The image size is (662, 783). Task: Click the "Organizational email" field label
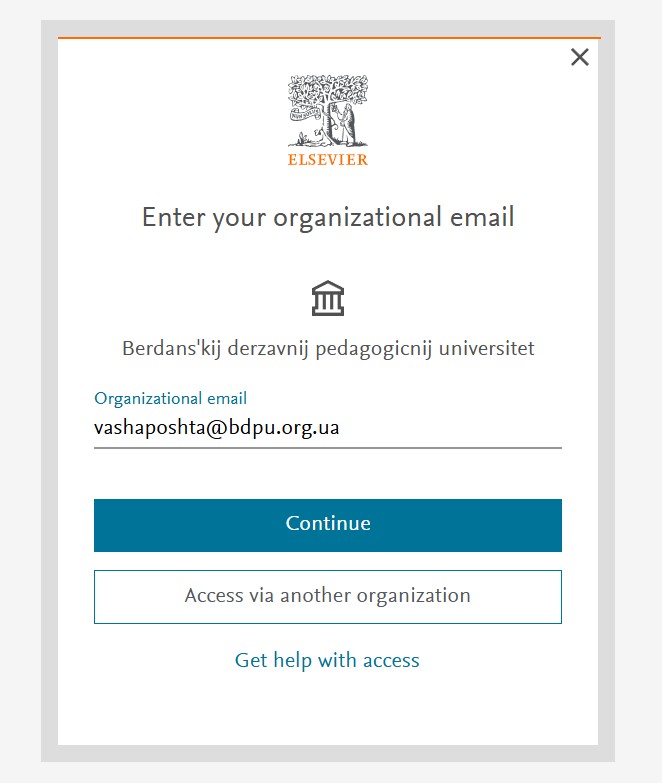click(x=170, y=398)
